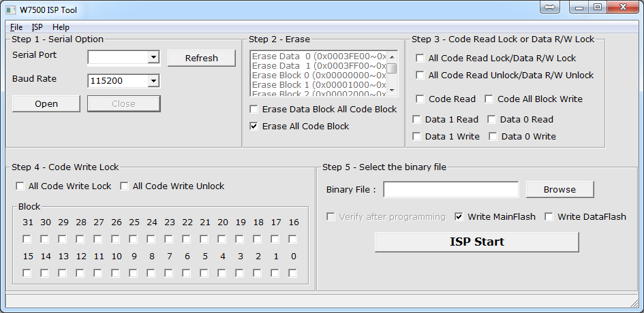Viewport: 644px width, 313px height.
Task: Check the block 16 write lock box
Action: point(292,239)
